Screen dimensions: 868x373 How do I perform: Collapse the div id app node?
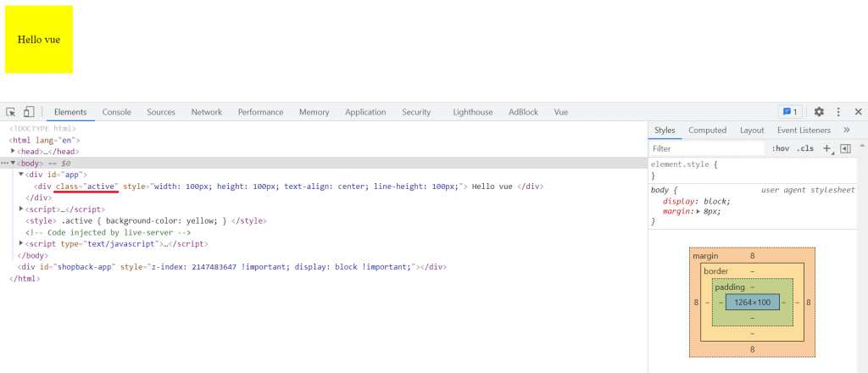21,174
